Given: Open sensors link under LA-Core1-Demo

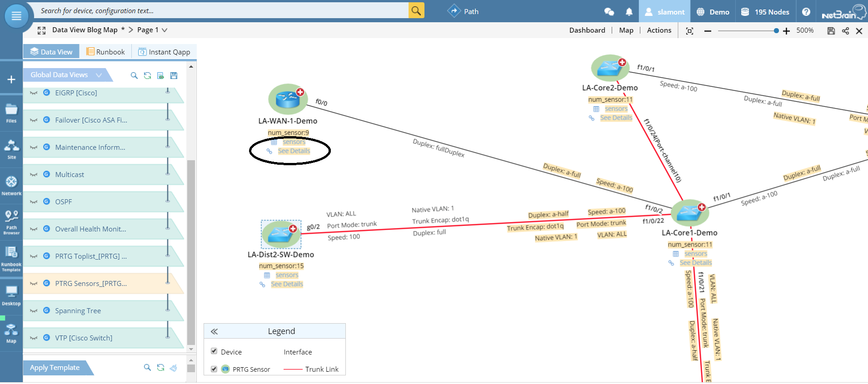Looking at the screenshot, I should [696, 254].
